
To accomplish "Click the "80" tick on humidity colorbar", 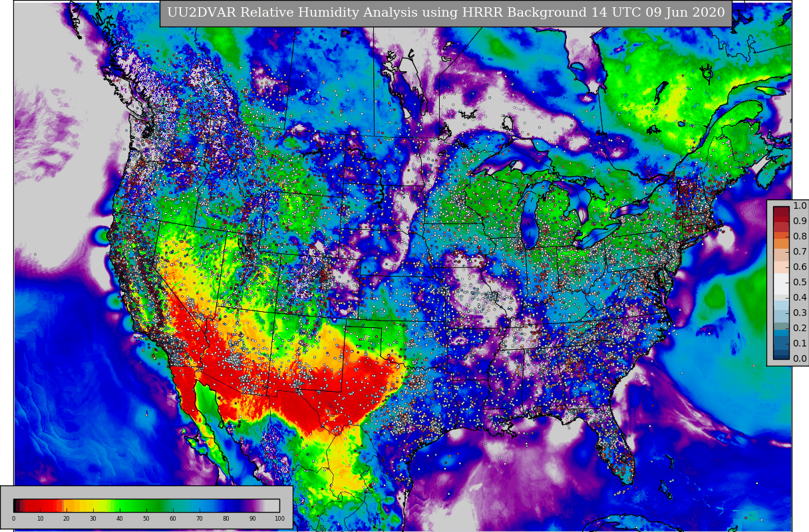I will (226, 519).
